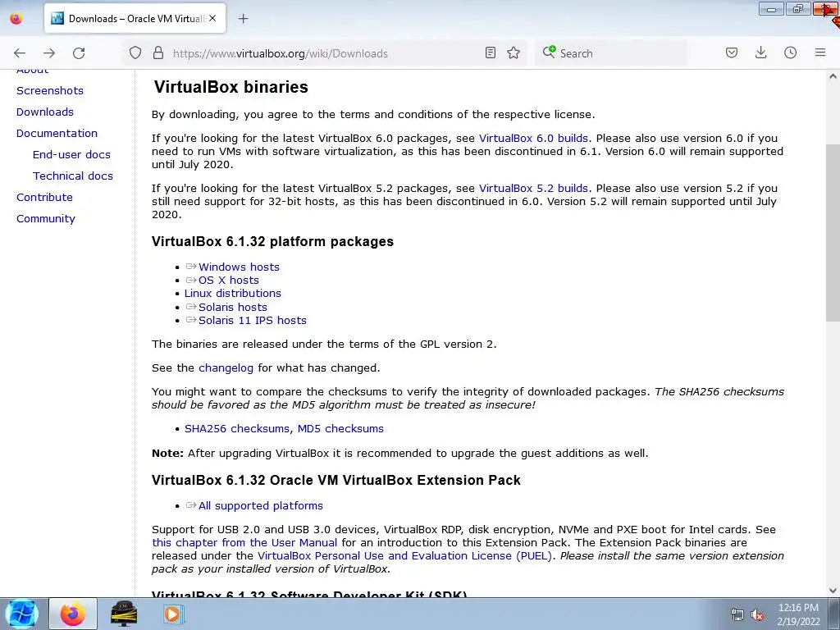
Task: Open End-user docs in the sidebar
Action: (71, 155)
